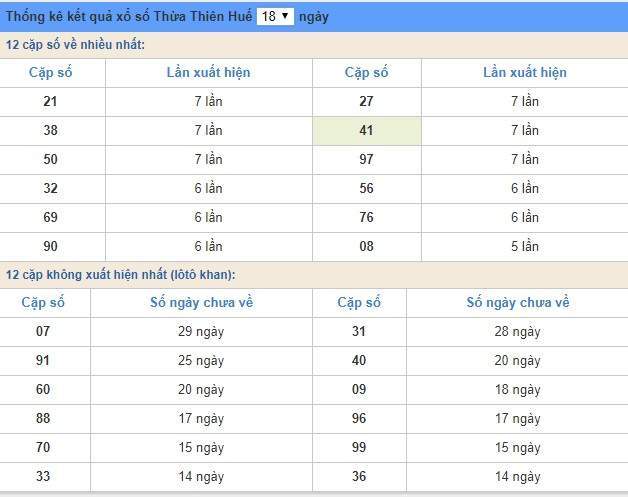Image resolution: width=628 pixels, height=497 pixels.
Task: Select pair number 08 cell
Action: point(366,246)
